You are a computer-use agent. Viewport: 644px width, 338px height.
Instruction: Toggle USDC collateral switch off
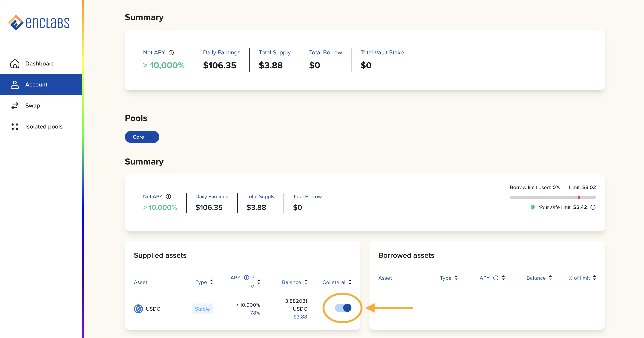click(x=343, y=308)
